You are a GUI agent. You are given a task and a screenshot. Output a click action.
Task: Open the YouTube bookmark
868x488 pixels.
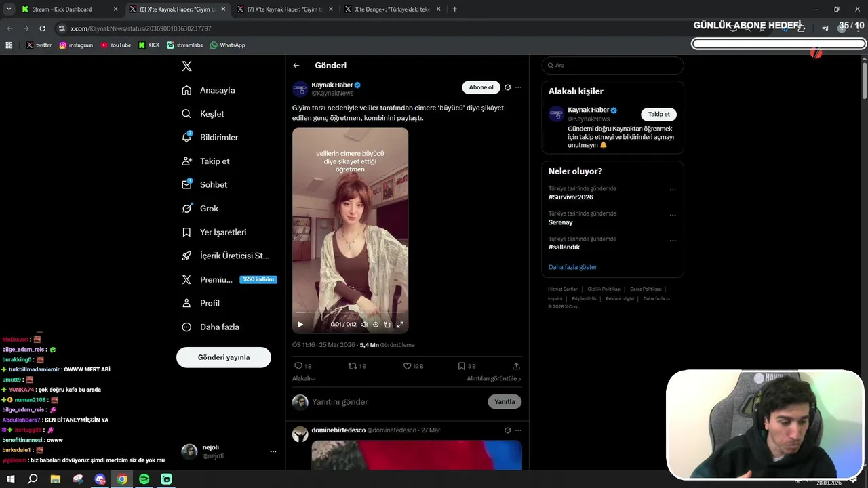(116, 45)
